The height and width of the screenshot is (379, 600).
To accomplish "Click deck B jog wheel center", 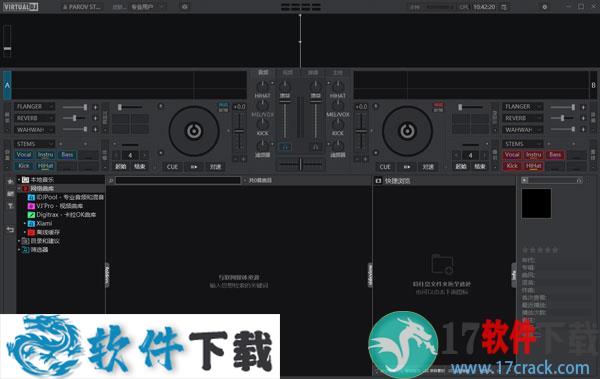I will (407, 131).
